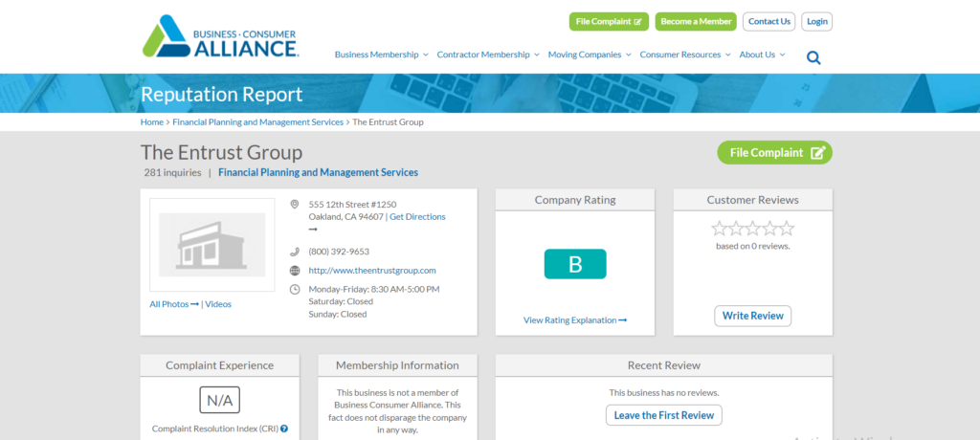Expand the Business Membership menu
The image size is (980, 440).
[x=381, y=55]
